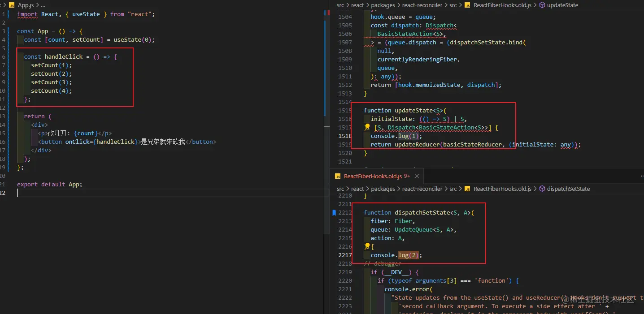
Task: Click 'action: A,' parameter at line 2215
Action: 388,238
